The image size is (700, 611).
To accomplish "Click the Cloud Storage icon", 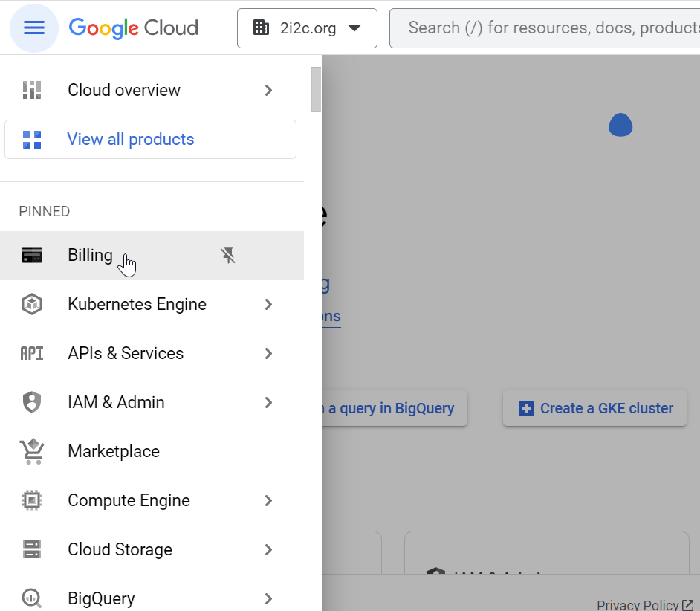I will pos(32,550).
